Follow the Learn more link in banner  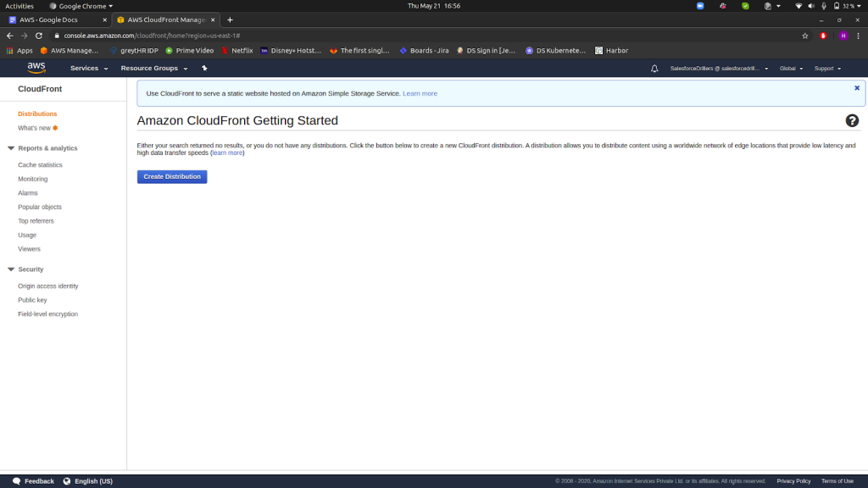[420, 93]
